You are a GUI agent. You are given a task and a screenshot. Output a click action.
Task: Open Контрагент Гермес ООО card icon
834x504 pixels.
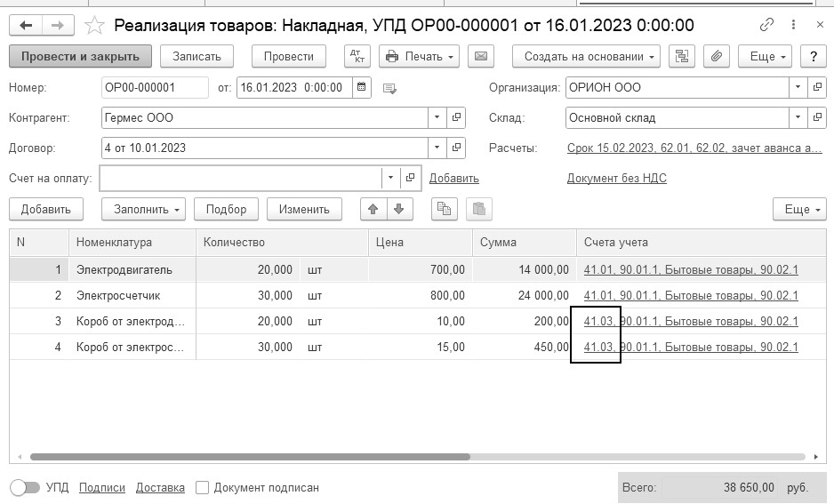[456, 117]
